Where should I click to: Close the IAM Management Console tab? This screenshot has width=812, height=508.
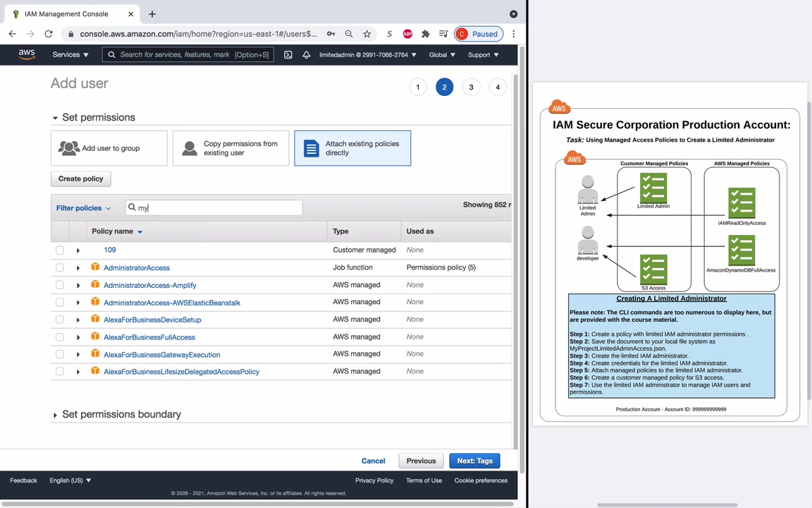point(130,14)
